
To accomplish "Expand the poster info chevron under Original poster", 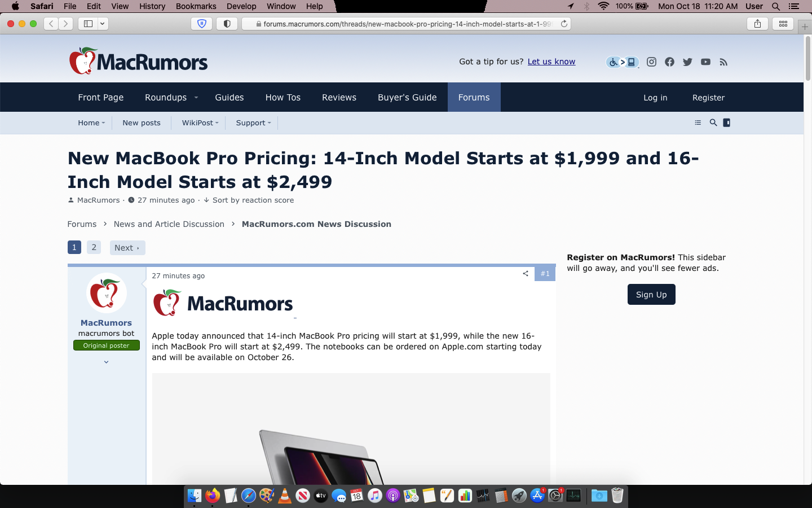I will 107,362.
